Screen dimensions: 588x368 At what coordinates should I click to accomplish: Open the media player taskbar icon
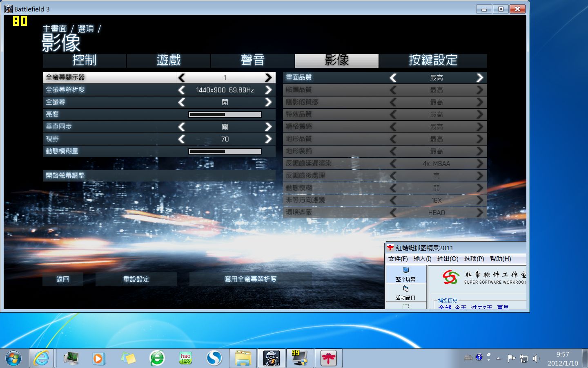point(98,359)
